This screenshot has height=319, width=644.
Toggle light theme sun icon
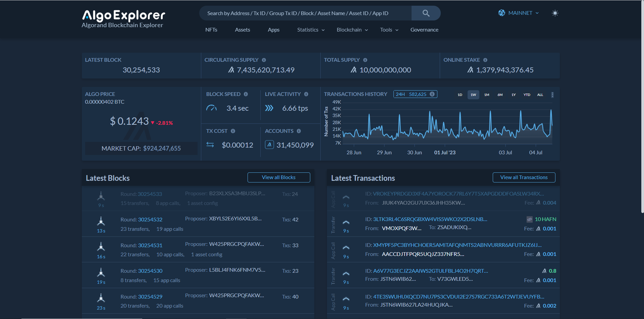coord(555,13)
